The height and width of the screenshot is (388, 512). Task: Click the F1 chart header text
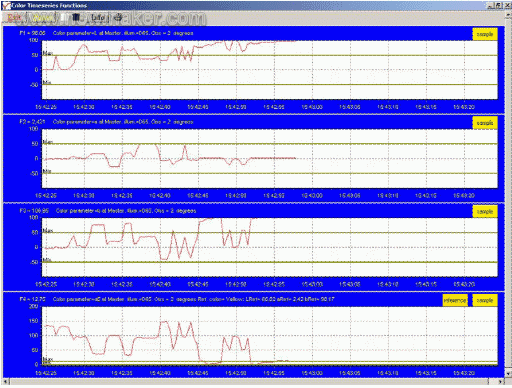pos(106,33)
